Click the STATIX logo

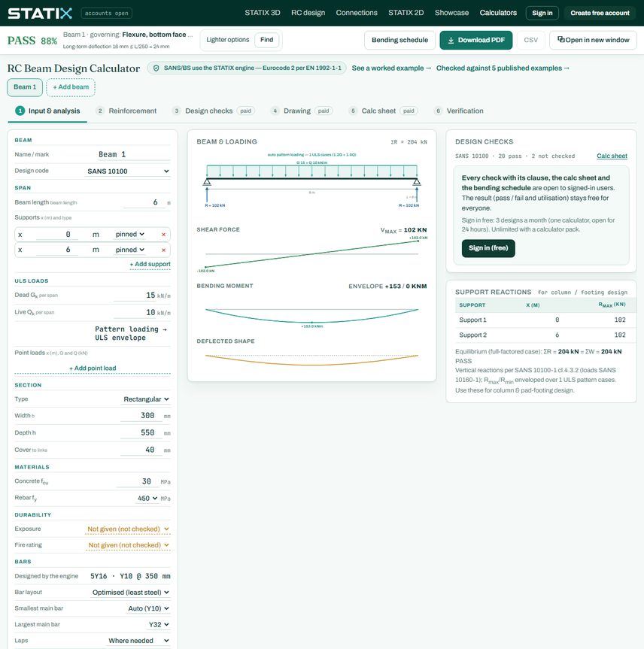pyautogui.click(x=40, y=14)
